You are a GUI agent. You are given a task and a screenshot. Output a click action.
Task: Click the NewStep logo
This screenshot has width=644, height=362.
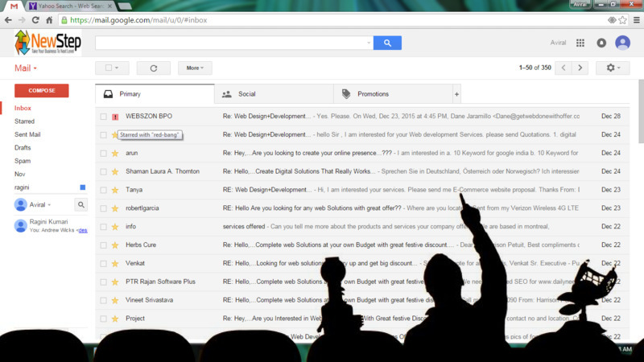tap(47, 43)
